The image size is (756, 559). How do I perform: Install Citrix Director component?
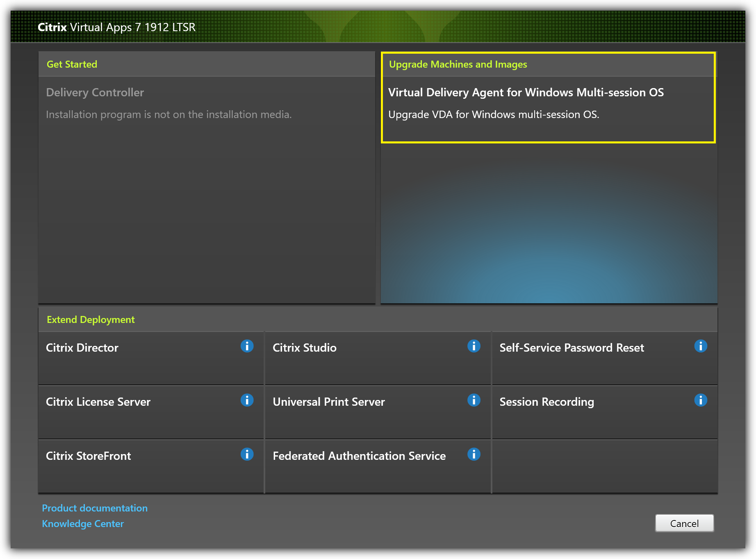[x=82, y=348]
